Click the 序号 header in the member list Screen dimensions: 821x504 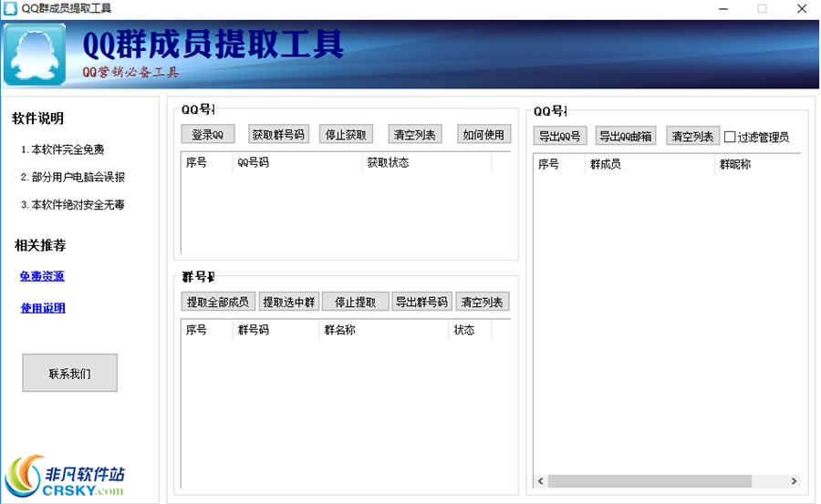(x=559, y=164)
